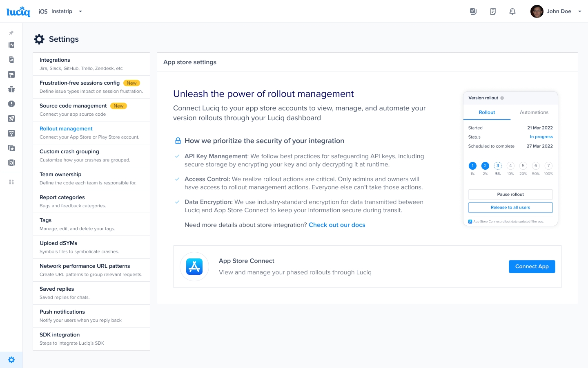This screenshot has height=368, width=588.
Task: Open the wifi network icon in sidebar
Action: (x=11, y=133)
